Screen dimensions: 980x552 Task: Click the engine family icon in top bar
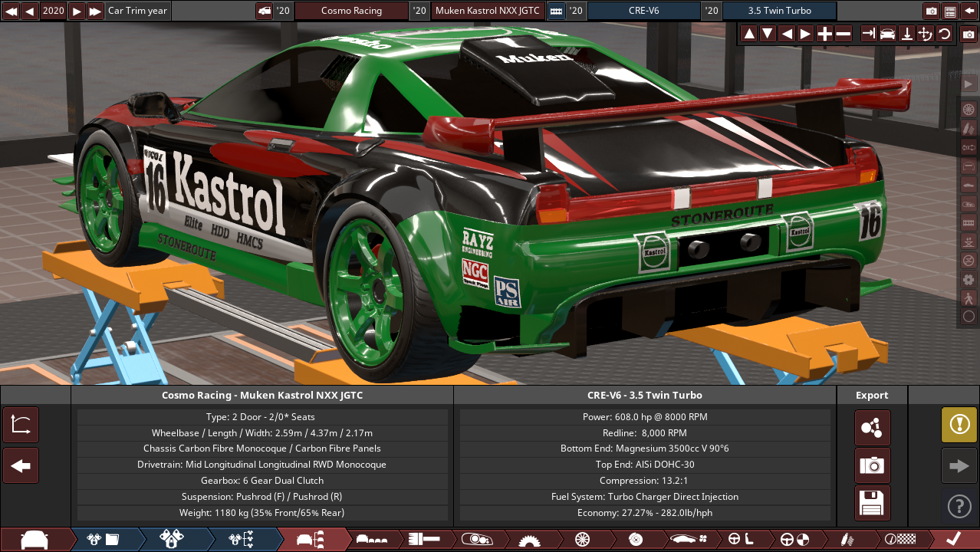point(556,11)
